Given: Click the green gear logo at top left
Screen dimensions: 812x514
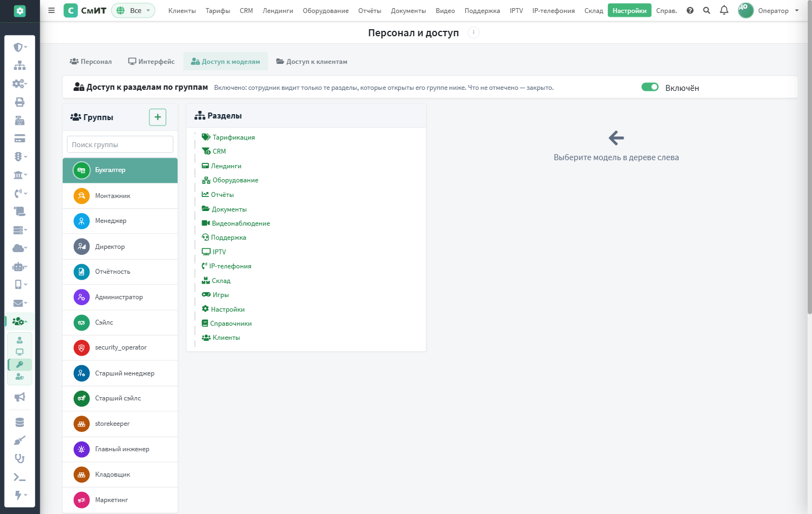Looking at the screenshot, I should pos(19,11).
